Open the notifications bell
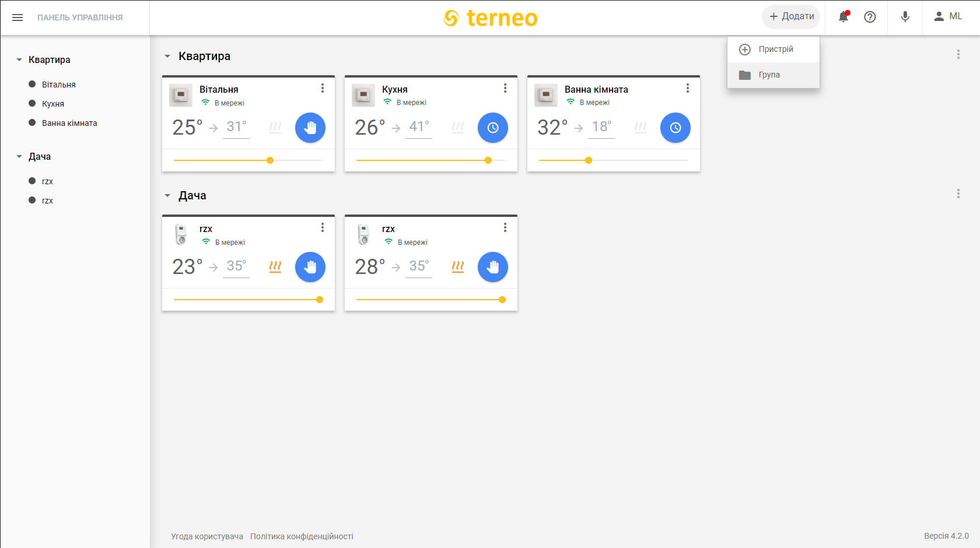Image resolution: width=980 pixels, height=548 pixels. click(843, 17)
